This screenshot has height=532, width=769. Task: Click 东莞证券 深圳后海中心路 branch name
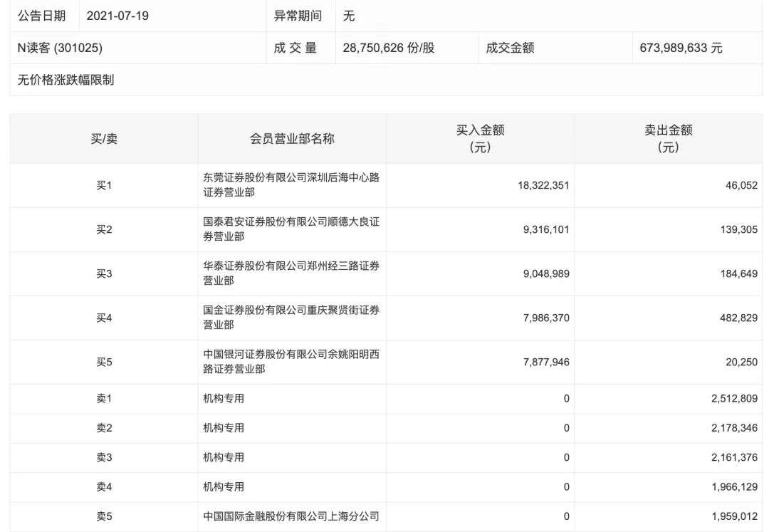[x=291, y=185]
